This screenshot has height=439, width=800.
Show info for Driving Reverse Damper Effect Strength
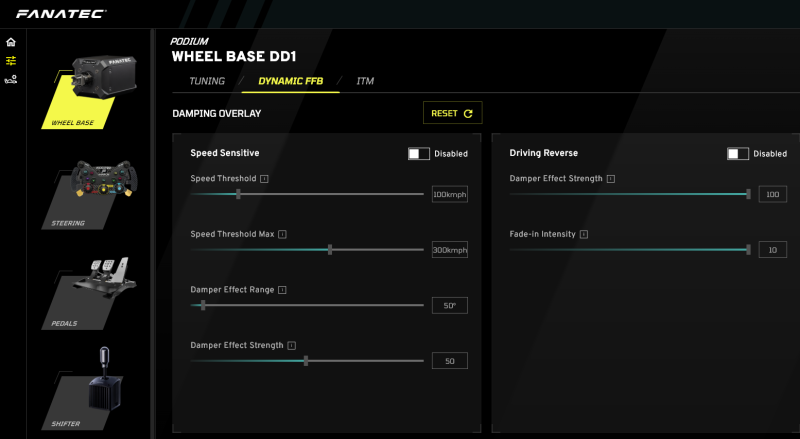click(x=611, y=179)
